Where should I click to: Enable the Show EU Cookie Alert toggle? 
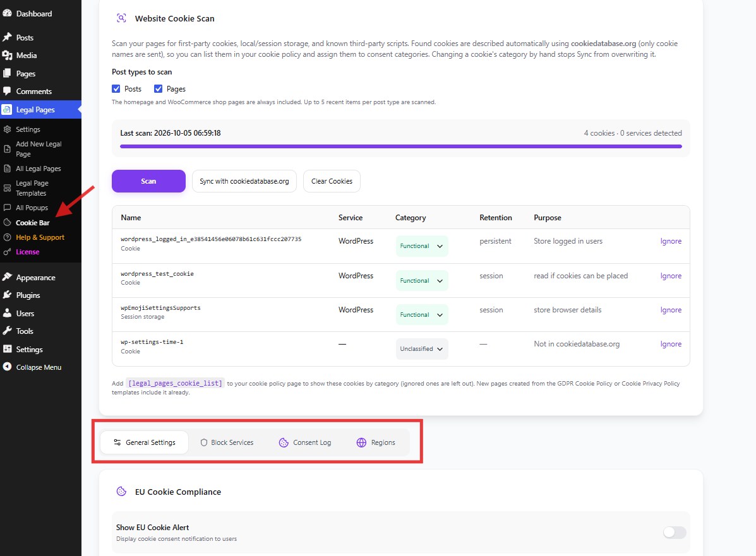click(675, 533)
